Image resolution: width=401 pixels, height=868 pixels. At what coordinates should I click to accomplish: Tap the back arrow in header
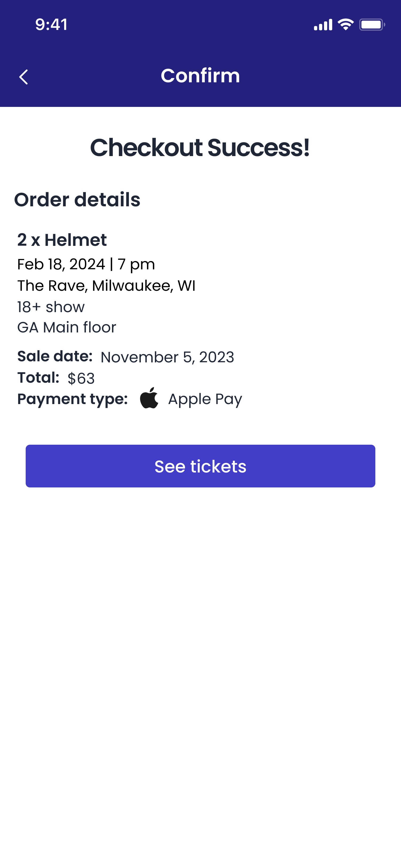click(x=24, y=77)
